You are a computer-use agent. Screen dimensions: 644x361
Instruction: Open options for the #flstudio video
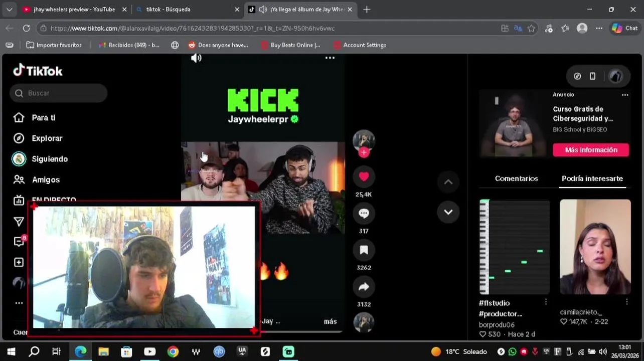546,302
